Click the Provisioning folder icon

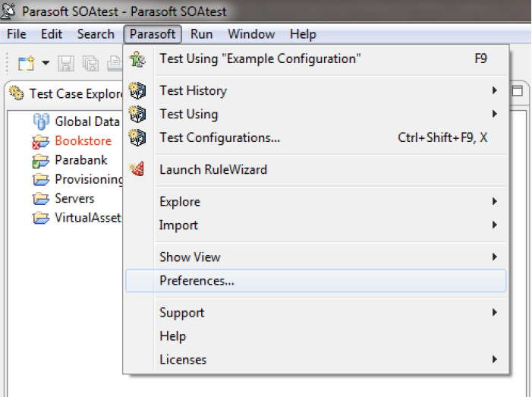[41, 179]
